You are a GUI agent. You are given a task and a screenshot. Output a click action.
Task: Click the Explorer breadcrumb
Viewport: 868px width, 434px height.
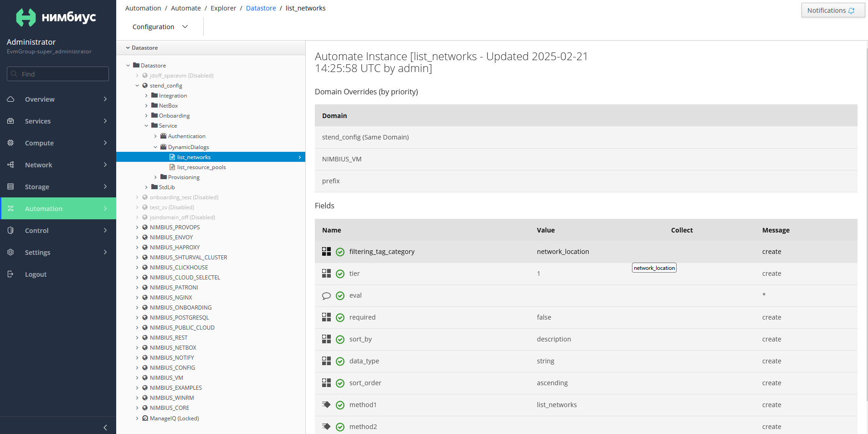[x=223, y=8]
